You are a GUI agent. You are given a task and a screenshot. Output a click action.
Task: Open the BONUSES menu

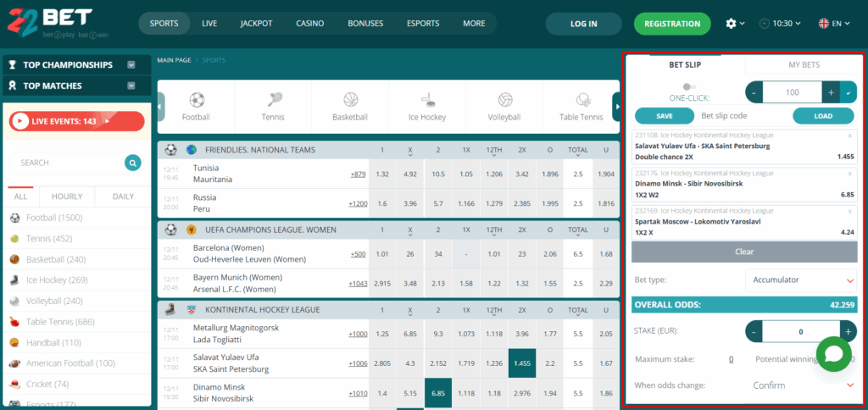coord(365,23)
